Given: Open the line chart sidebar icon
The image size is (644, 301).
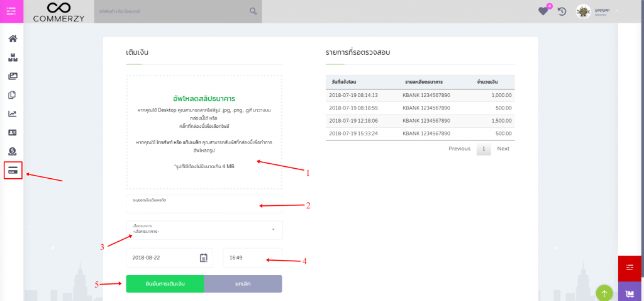Looking at the screenshot, I should tap(13, 114).
